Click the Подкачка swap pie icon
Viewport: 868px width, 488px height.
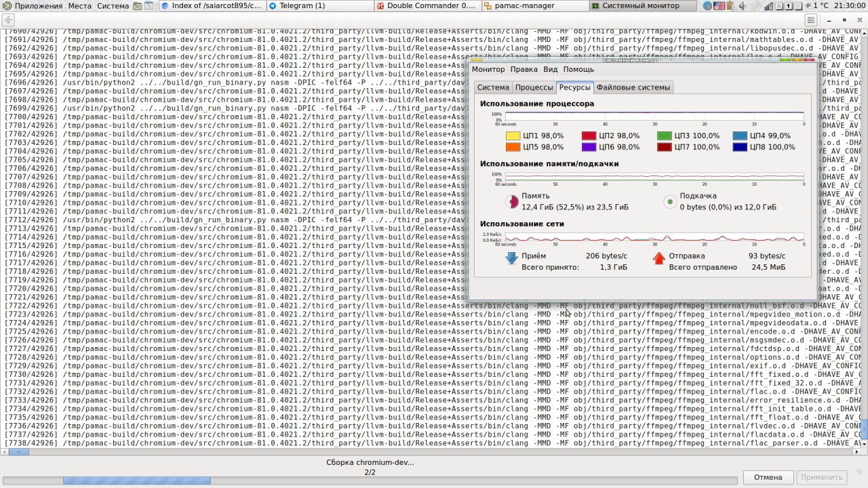670,201
